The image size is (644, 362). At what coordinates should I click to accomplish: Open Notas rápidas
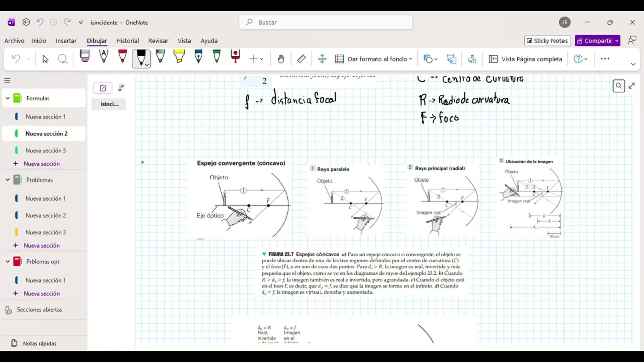[40, 344]
